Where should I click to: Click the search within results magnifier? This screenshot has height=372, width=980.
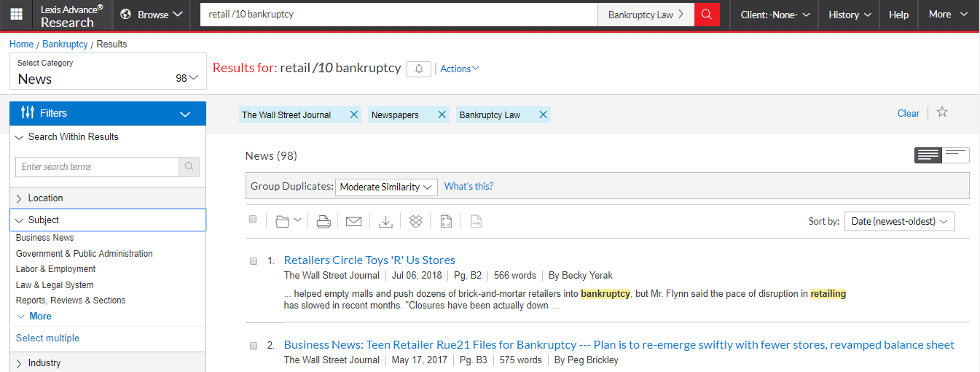pos(189,167)
